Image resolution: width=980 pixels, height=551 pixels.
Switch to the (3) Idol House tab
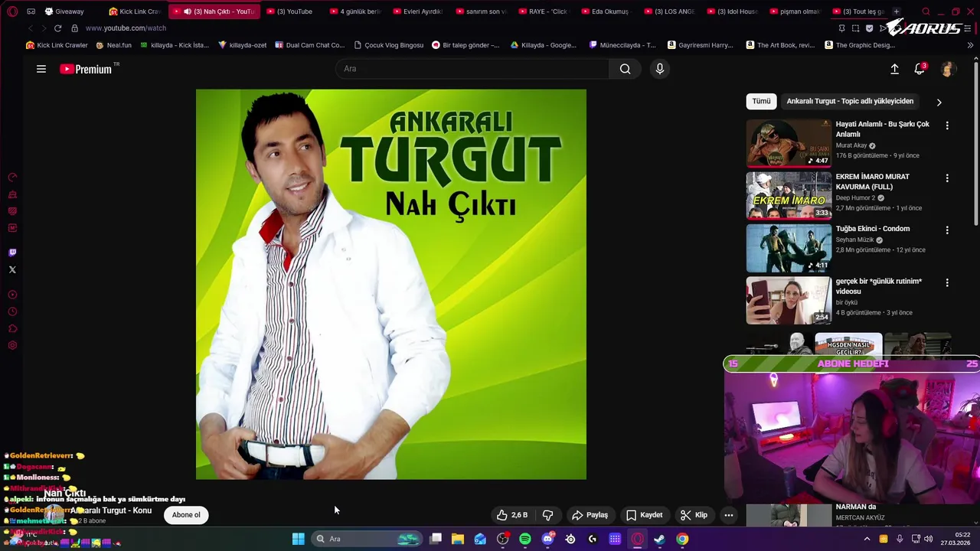(x=731, y=11)
